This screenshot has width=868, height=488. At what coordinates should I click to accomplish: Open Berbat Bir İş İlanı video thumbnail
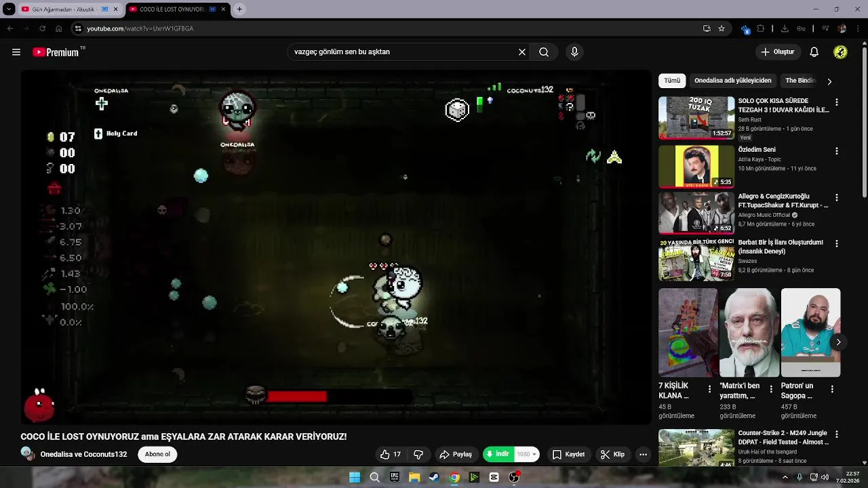pos(696,259)
